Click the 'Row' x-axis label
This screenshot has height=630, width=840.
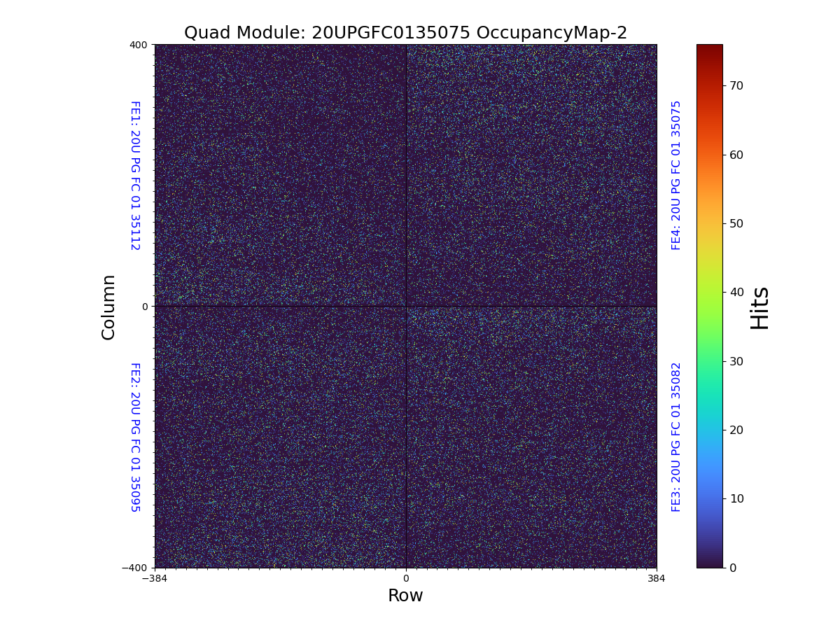[x=405, y=596]
